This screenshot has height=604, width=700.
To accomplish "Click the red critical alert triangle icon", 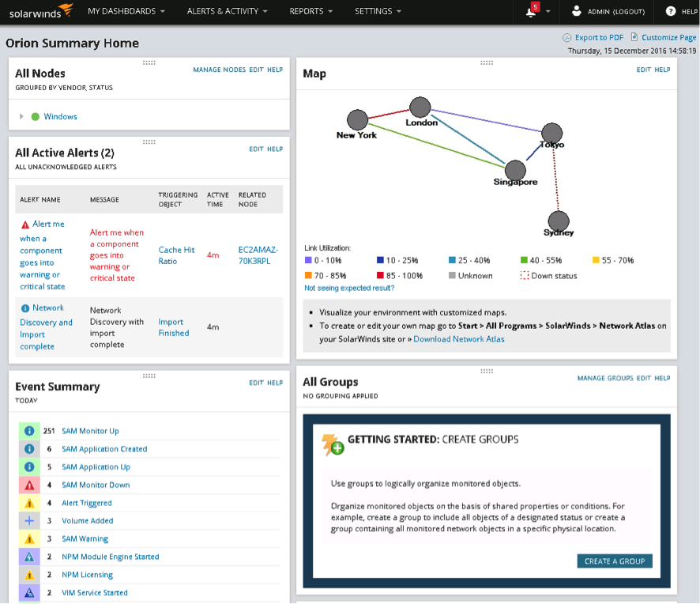I will click(25, 225).
